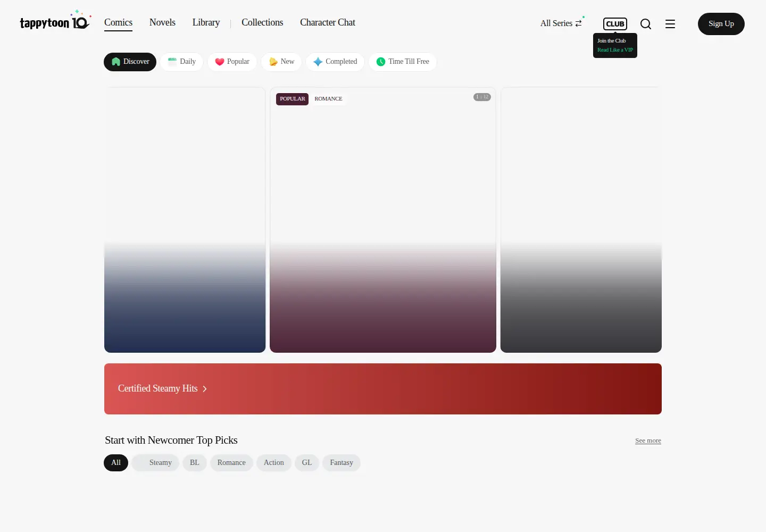Viewport: 766px width, 532px height.
Task: Open the search magnifier icon
Action: click(646, 24)
